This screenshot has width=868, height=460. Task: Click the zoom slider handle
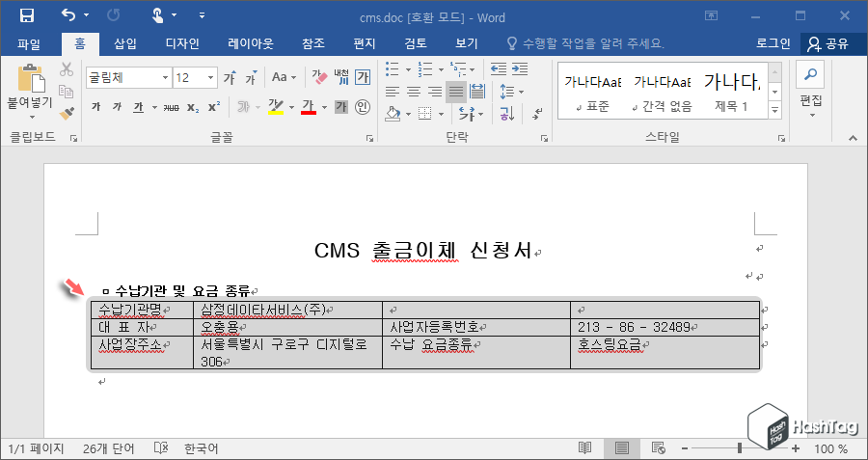click(x=740, y=447)
